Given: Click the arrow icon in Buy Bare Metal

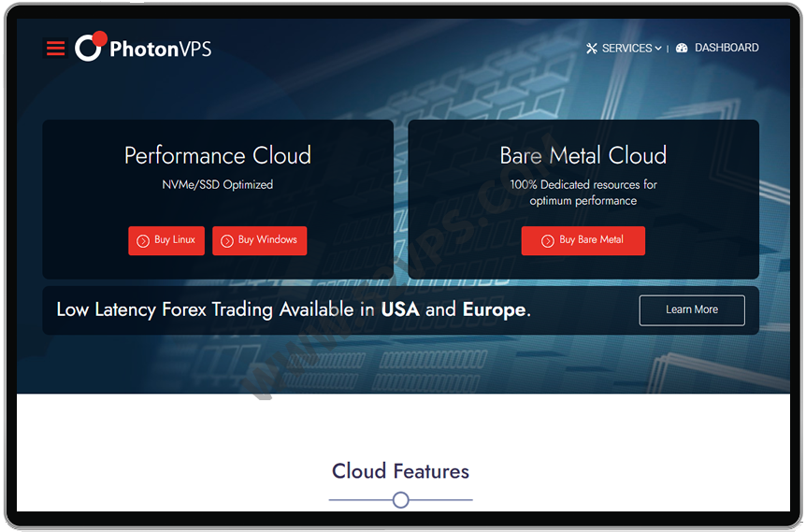Looking at the screenshot, I should point(547,240).
